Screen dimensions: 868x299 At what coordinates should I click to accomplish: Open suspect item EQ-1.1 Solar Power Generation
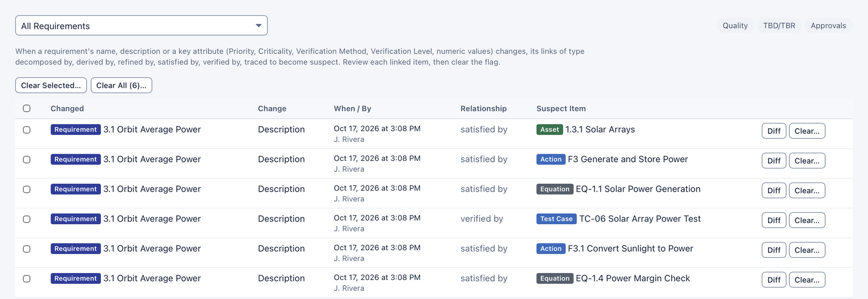coord(638,189)
